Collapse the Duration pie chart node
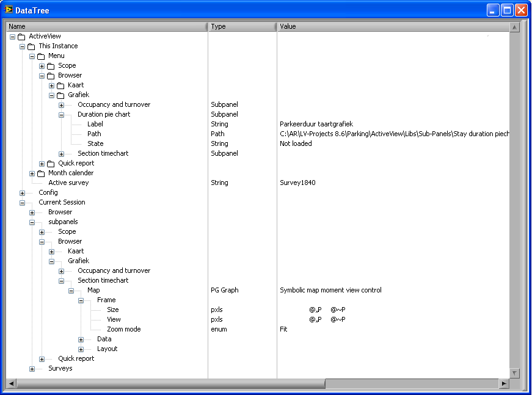The width and height of the screenshot is (532, 395). click(x=62, y=115)
